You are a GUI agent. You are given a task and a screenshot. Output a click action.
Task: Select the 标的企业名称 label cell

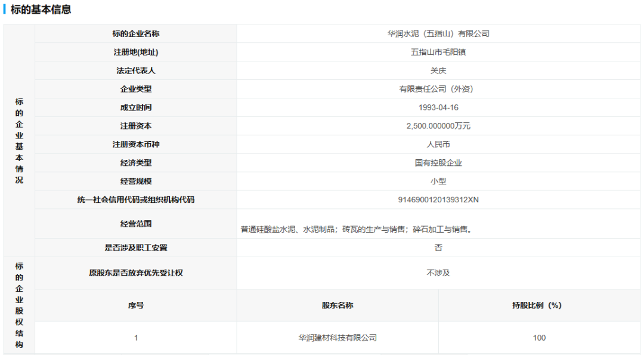(x=136, y=33)
